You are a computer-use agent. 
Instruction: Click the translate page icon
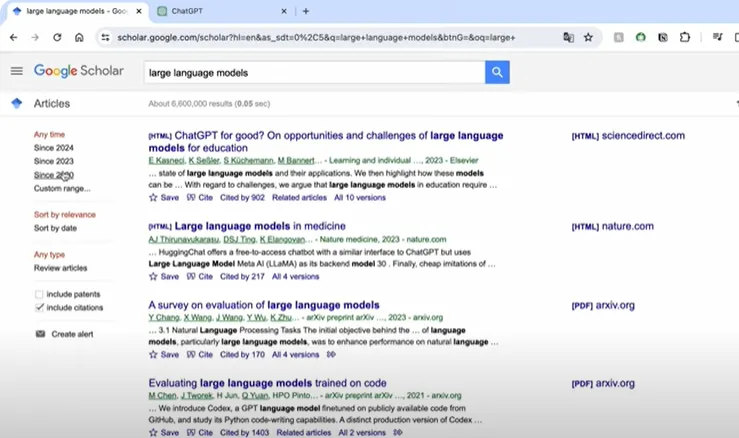[568, 37]
